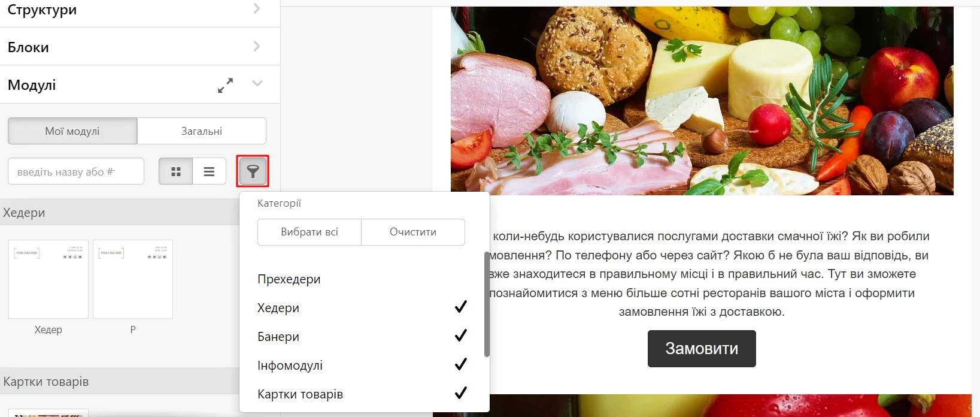Click the Вибрати всі button

pyautogui.click(x=310, y=232)
